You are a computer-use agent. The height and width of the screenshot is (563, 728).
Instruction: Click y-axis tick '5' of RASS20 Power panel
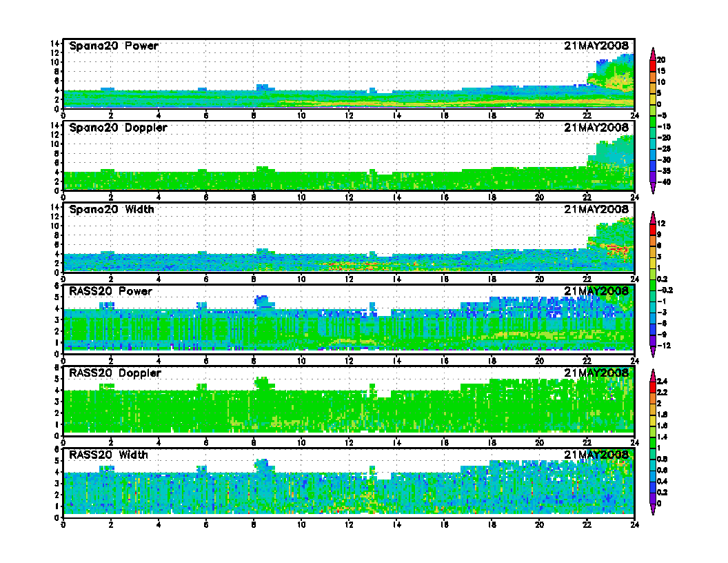click(57, 297)
